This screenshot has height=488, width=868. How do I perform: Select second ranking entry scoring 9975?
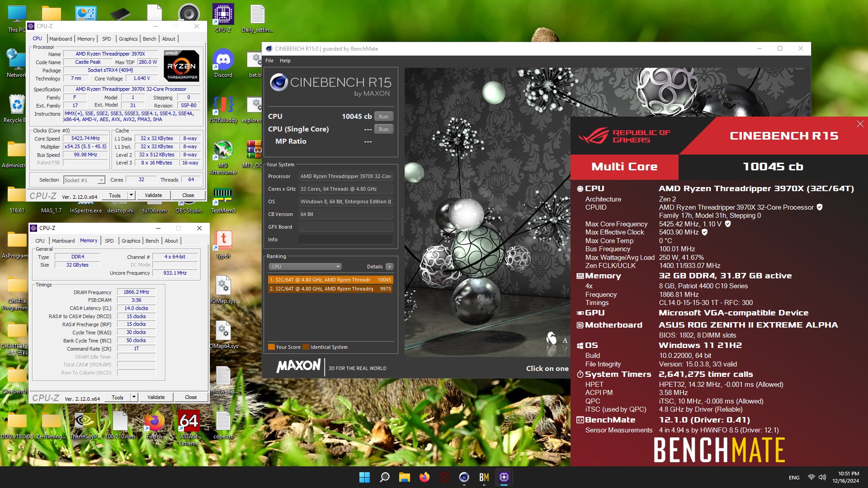tap(330, 289)
